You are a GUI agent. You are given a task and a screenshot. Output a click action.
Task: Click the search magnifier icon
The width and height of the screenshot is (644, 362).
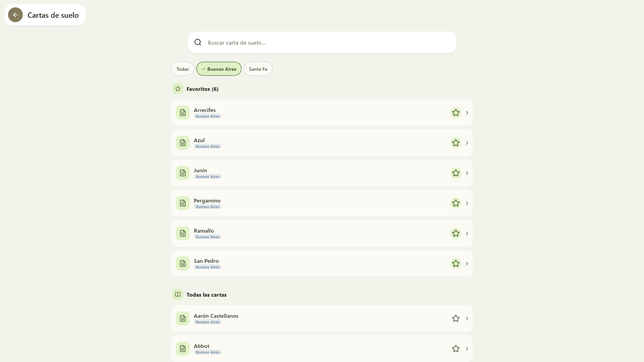198,42
